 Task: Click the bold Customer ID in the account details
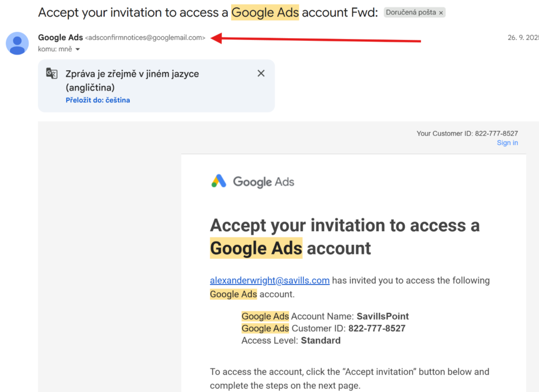[x=377, y=329]
